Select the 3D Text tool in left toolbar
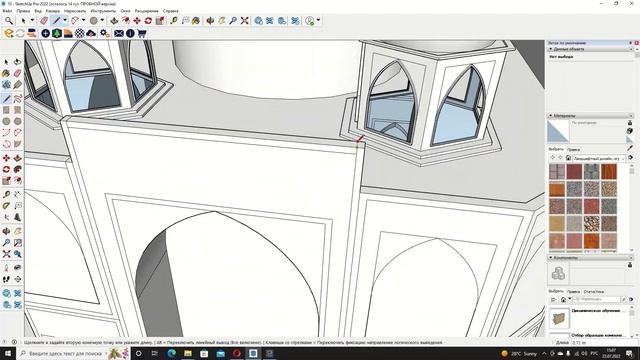This screenshot has height=360, width=640. pos(18,218)
